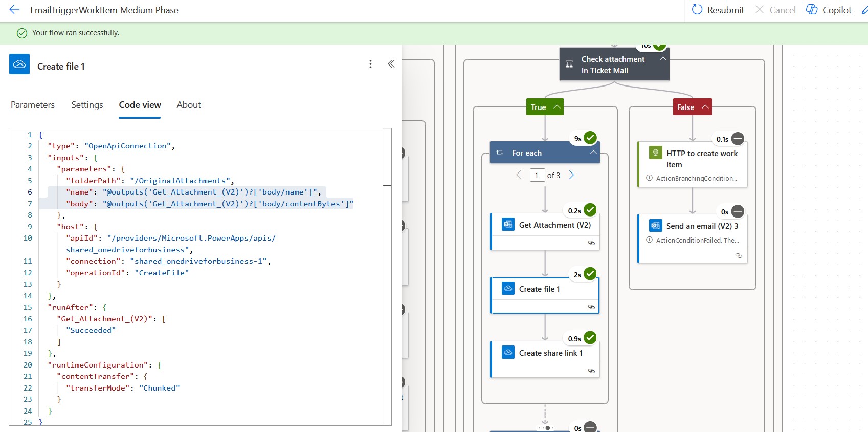Click the skipped status badge on Send email
The height and width of the screenshot is (432, 868).
[738, 211]
